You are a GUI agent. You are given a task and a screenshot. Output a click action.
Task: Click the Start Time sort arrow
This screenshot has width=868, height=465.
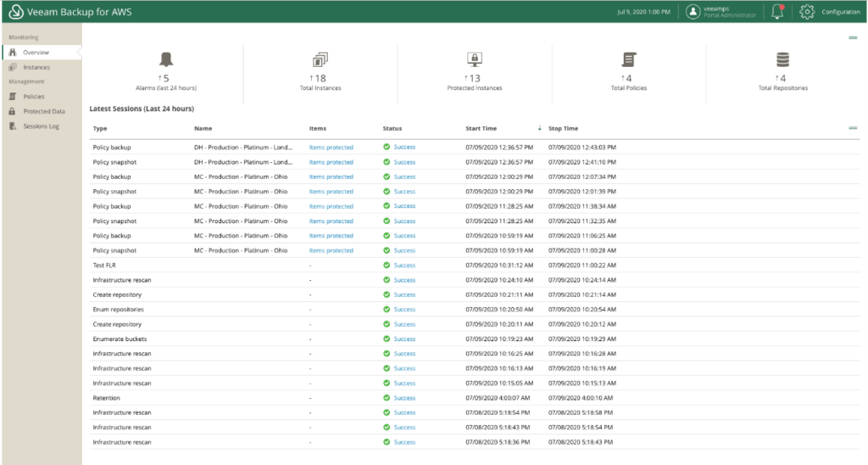539,128
